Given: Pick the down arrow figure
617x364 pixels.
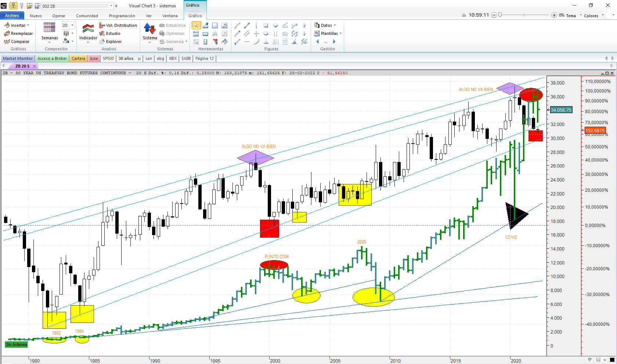Looking at the screenshot, I should point(304,33).
